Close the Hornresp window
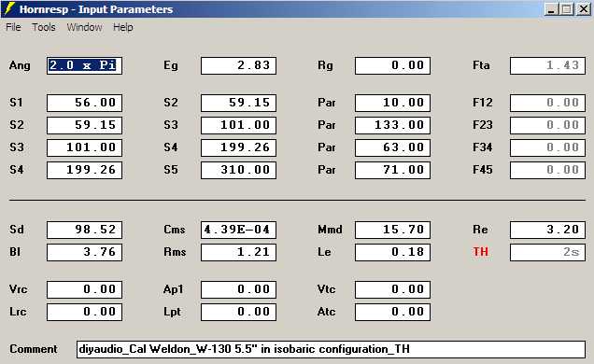Screen dimensions: 594x364 click(584, 9)
